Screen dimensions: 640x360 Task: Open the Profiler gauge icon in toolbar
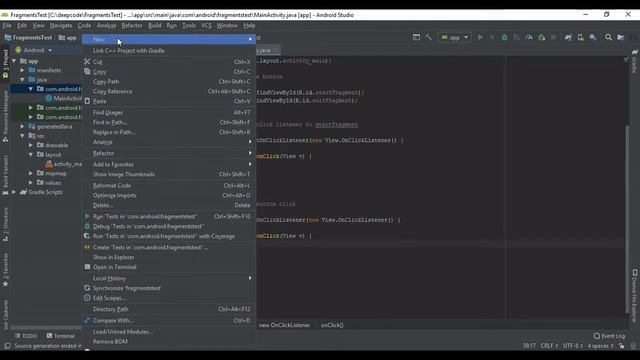(x=529, y=37)
